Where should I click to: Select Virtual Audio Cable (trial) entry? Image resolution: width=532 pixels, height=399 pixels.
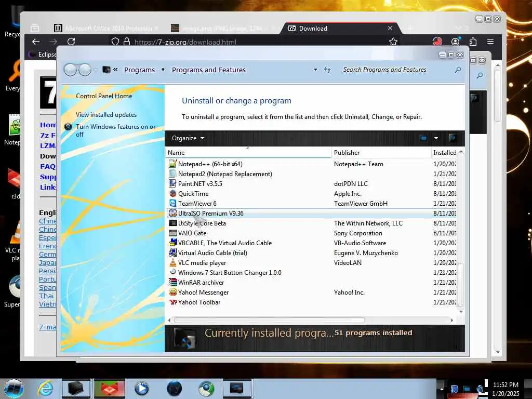tap(312, 253)
